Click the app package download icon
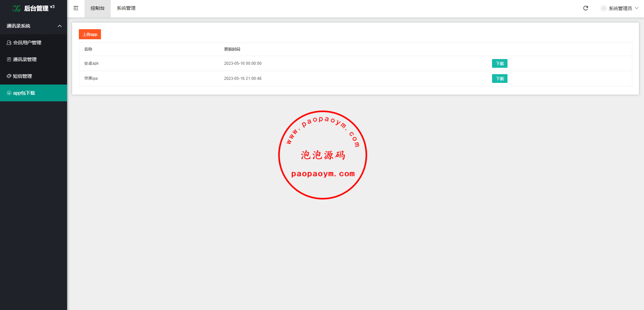Screen dimensions: 644x310 point(9,93)
